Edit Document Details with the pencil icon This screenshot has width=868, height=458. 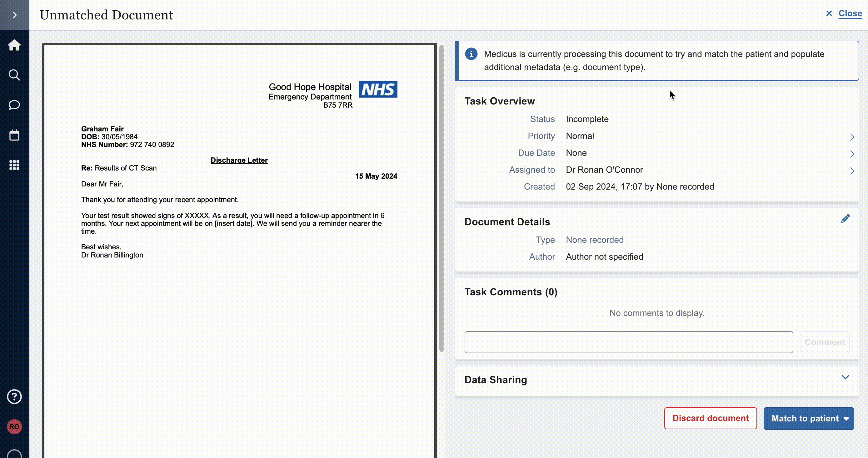click(846, 219)
